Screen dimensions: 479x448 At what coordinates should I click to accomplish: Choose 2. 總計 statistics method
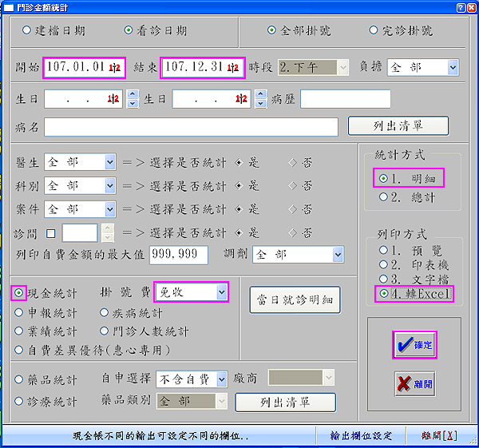pos(384,196)
